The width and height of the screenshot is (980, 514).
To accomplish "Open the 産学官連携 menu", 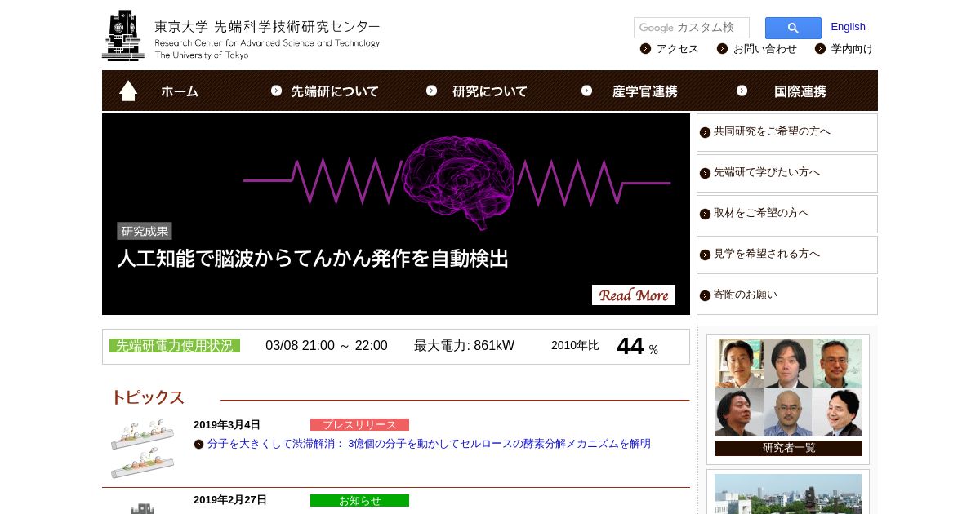I will point(645,91).
